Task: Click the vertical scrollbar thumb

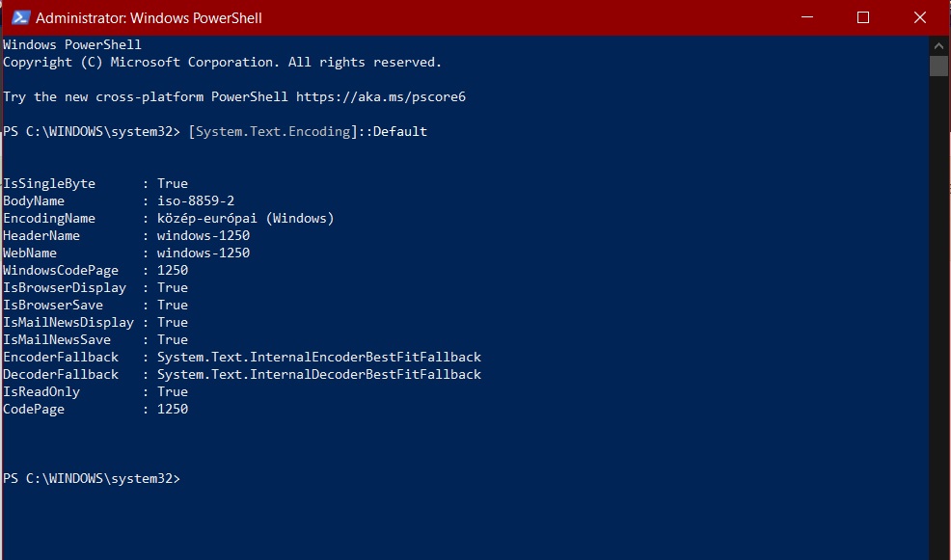Action: [x=938, y=67]
